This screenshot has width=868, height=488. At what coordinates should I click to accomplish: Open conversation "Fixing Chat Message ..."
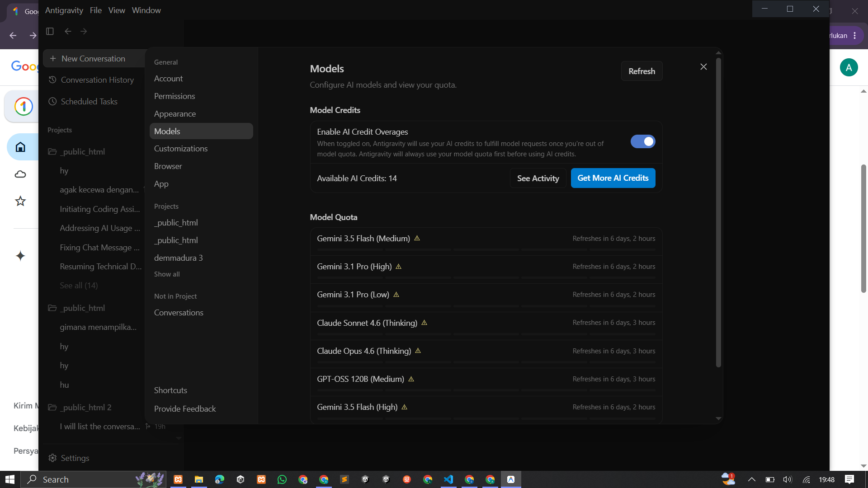click(x=99, y=248)
